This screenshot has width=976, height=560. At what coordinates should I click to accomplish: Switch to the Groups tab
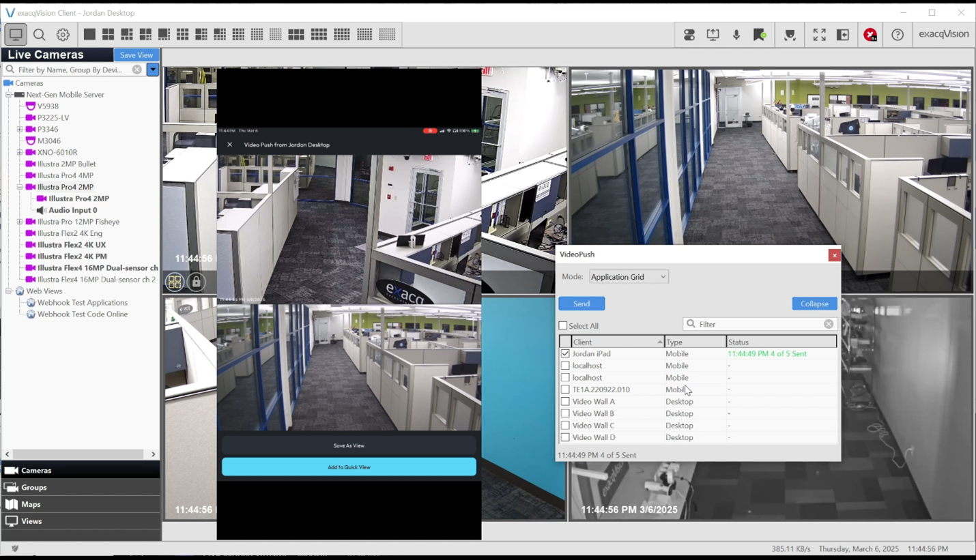point(33,488)
